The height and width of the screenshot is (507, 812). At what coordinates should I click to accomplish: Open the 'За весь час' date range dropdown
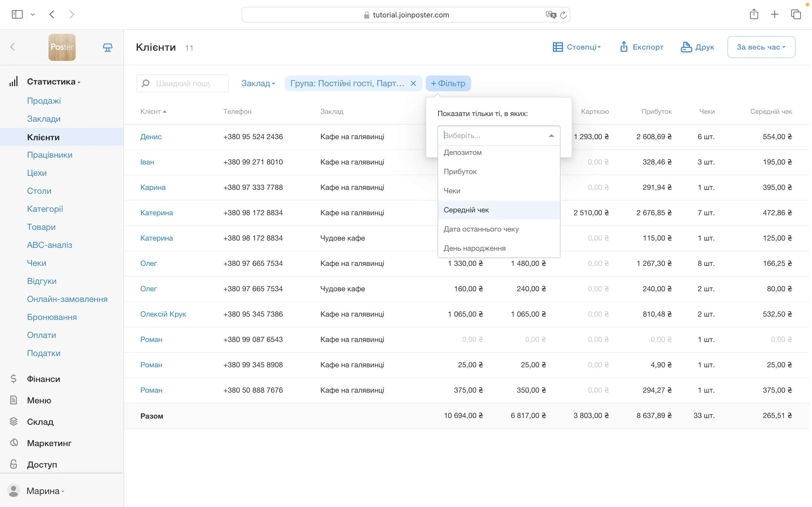coord(761,47)
